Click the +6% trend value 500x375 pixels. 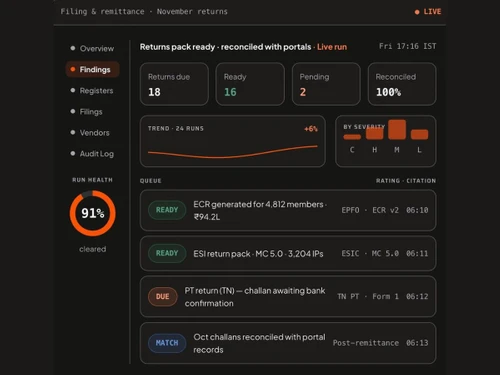(311, 129)
